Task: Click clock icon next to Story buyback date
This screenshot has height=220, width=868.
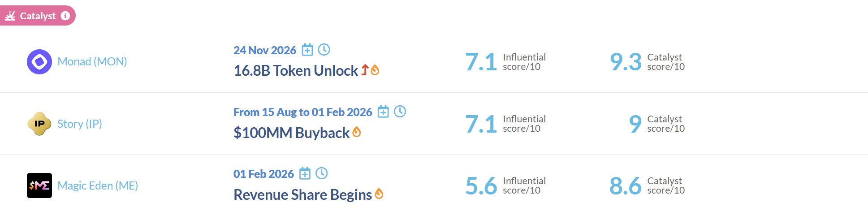Action: pyautogui.click(x=400, y=112)
